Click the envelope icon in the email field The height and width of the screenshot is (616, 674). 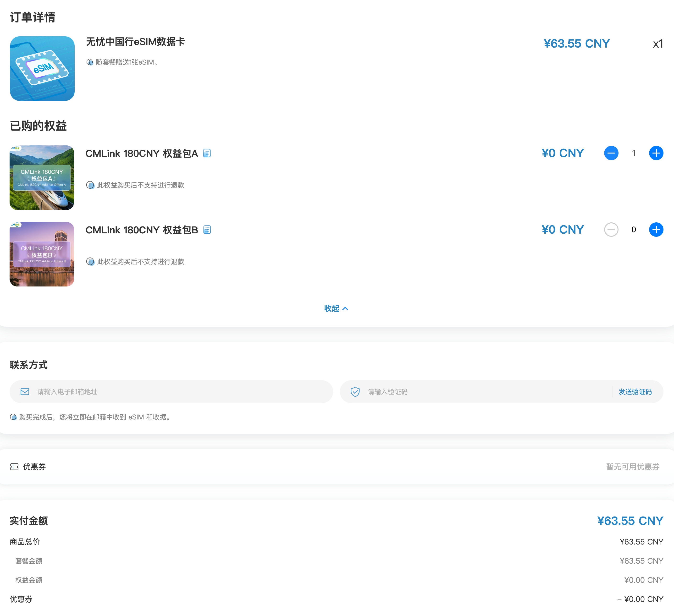(25, 392)
